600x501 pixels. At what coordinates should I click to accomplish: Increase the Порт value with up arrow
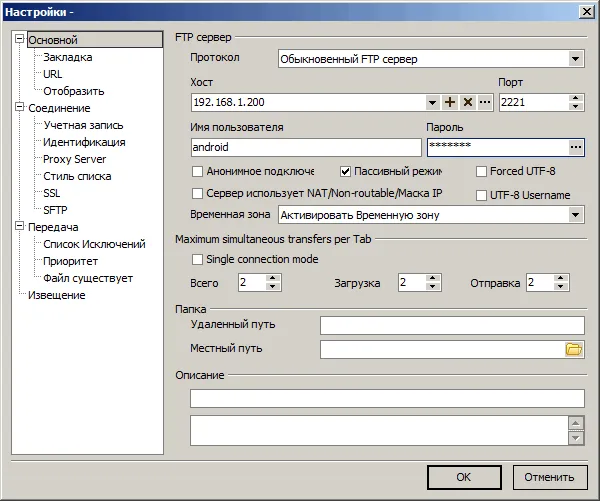coord(576,98)
